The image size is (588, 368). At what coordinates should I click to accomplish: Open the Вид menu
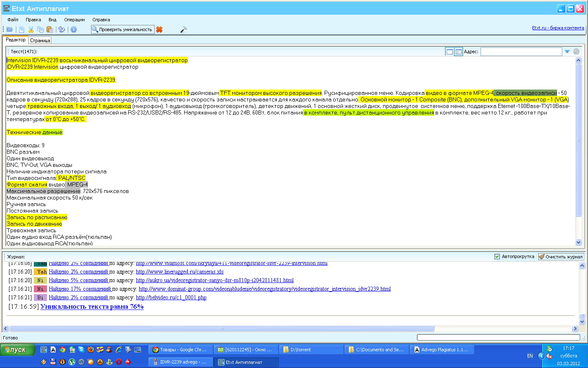[52, 20]
